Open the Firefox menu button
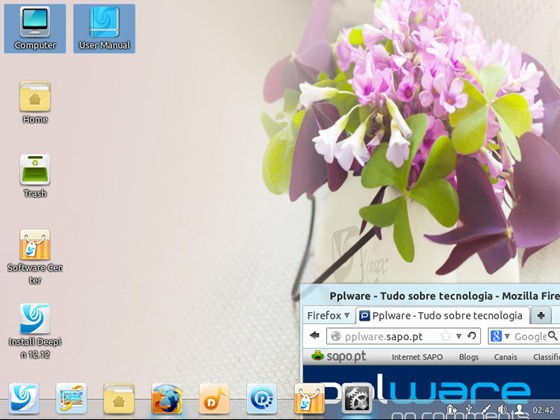The image size is (560, 420). (x=329, y=316)
